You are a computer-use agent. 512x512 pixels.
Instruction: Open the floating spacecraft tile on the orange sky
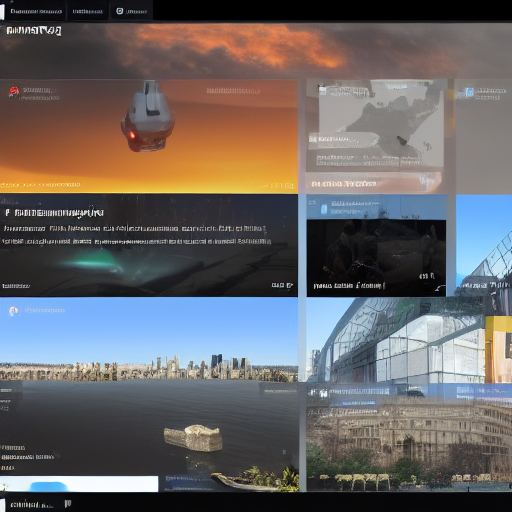149,136
